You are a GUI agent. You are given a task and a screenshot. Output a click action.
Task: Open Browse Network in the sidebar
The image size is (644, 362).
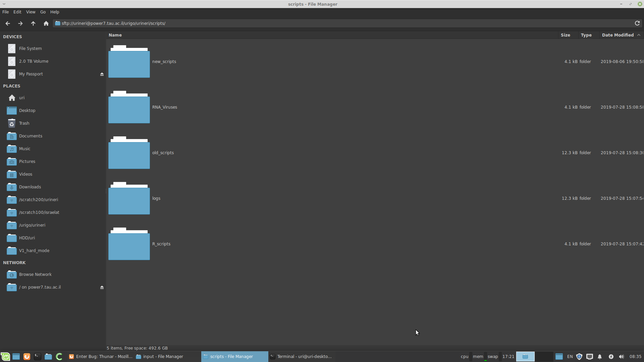(x=35, y=275)
